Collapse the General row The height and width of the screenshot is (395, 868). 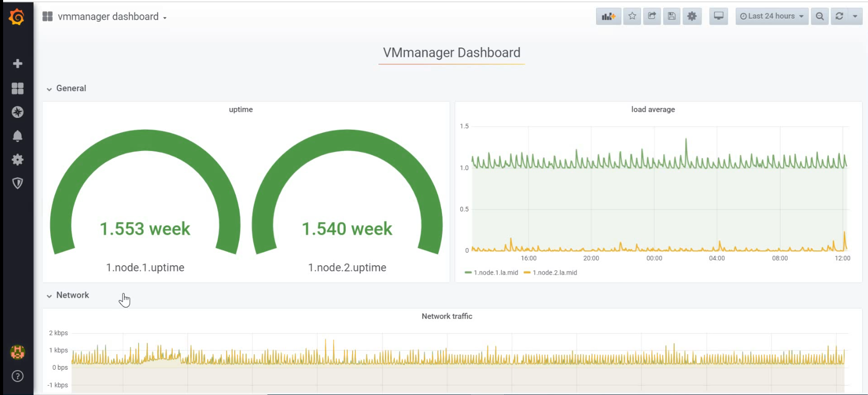click(66, 88)
